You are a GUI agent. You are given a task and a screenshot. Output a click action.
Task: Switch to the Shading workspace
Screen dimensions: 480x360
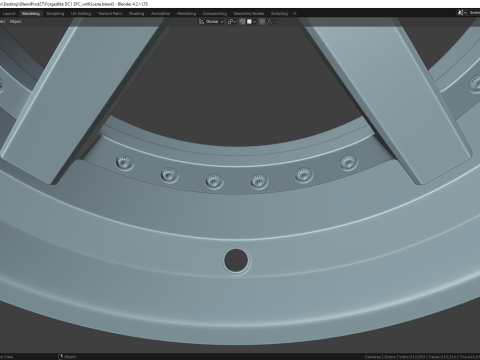137,14
